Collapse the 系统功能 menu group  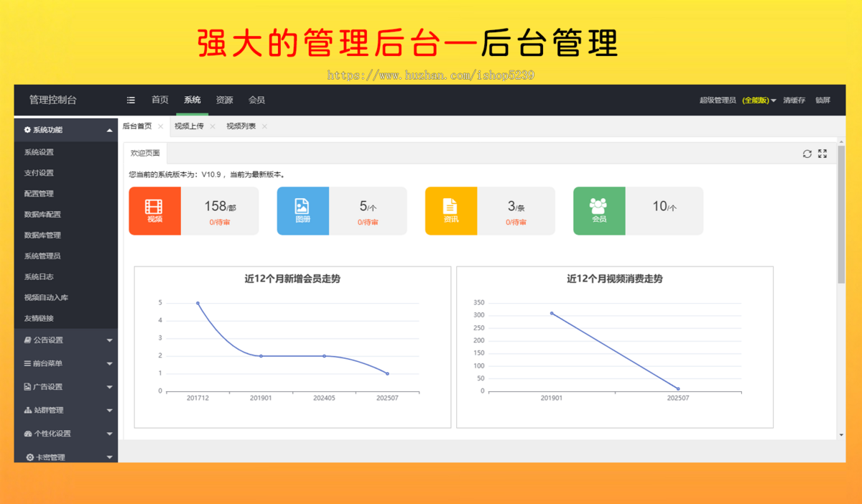(110, 130)
